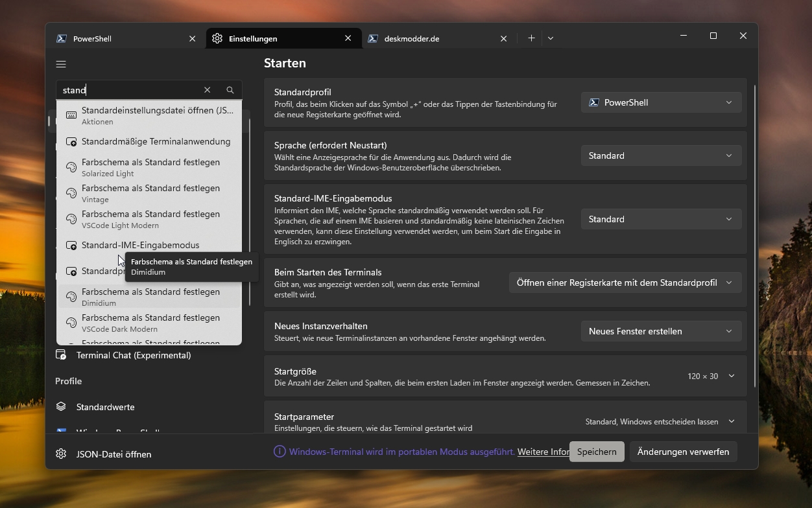The image size is (812, 508).
Task: Click Änderungen verwerfen button
Action: pyautogui.click(x=683, y=452)
